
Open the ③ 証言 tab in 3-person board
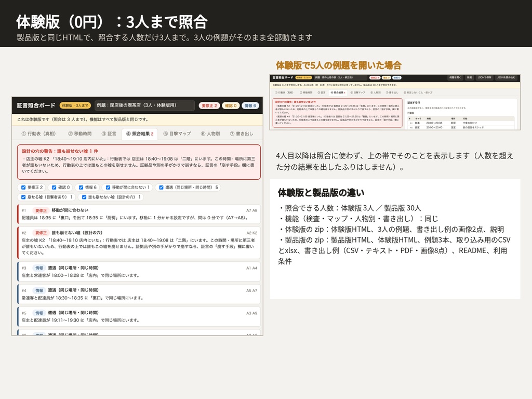109,134
